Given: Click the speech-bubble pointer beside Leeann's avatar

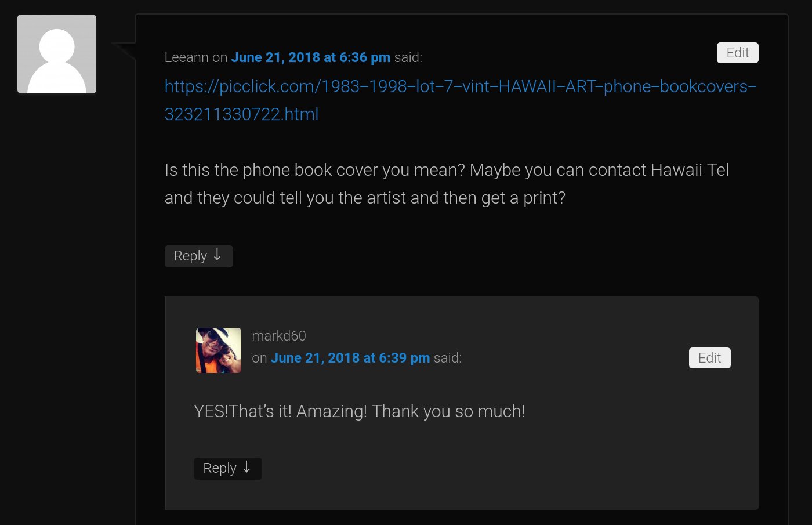Looking at the screenshot, I should tap(124, 50).
